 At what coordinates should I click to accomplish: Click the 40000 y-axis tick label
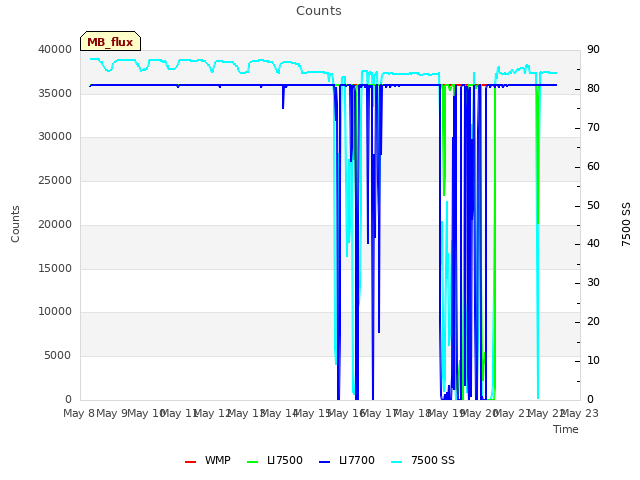[55, 49]
